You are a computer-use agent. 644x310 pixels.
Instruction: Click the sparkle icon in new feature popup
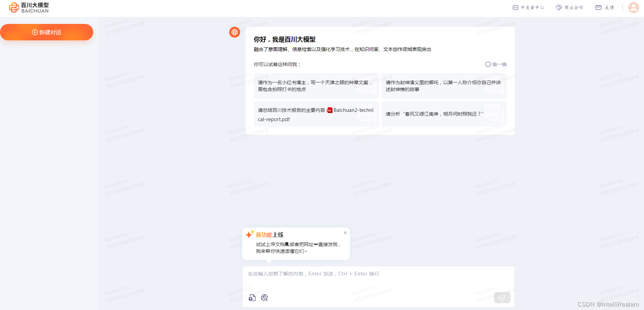(250, 234)
